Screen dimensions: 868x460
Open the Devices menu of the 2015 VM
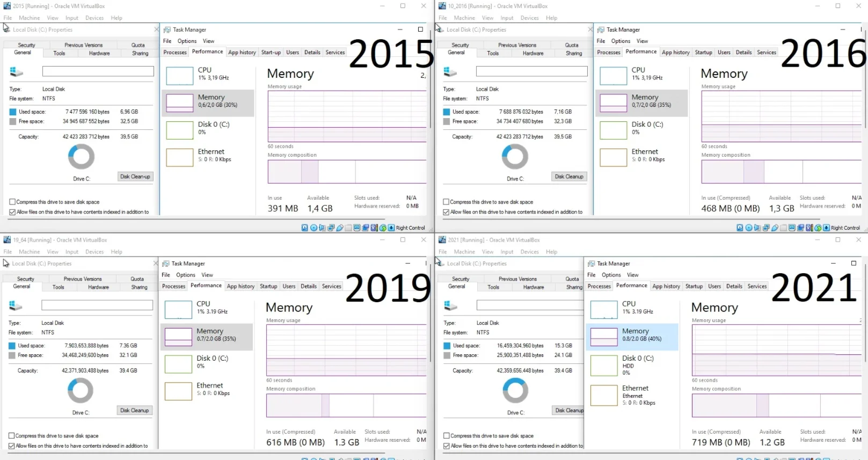[x=94, y=18]
